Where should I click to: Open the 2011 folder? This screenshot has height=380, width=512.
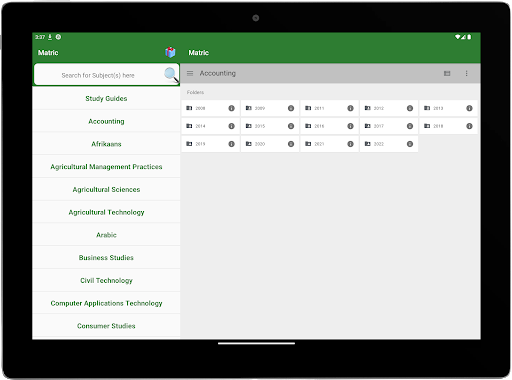click(329, 108)
